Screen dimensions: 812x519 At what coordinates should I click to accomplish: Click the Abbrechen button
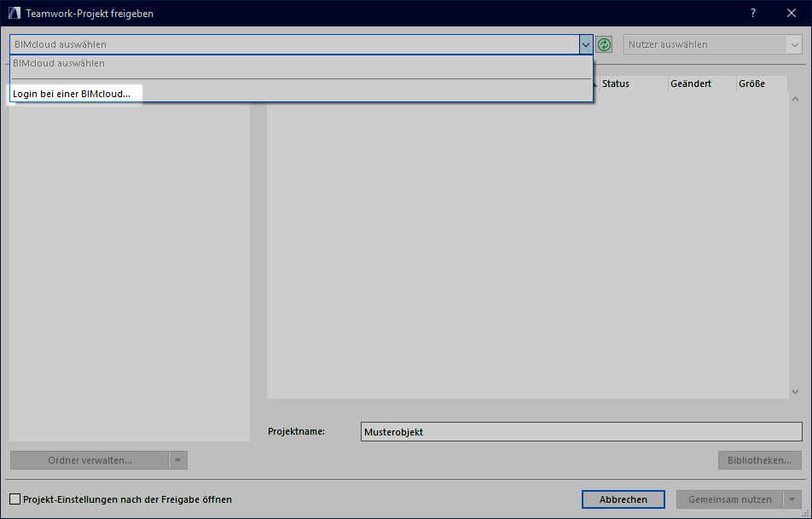point(623,499)
